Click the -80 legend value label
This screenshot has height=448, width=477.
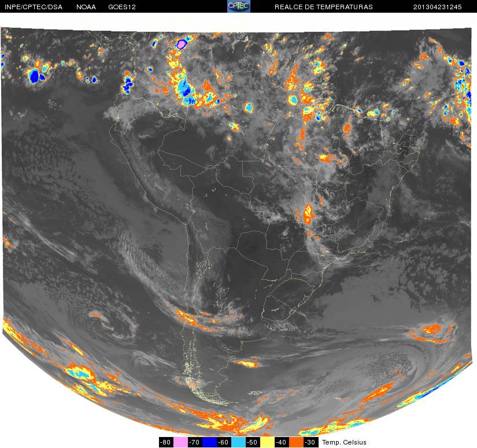click(x=166, y=442)
